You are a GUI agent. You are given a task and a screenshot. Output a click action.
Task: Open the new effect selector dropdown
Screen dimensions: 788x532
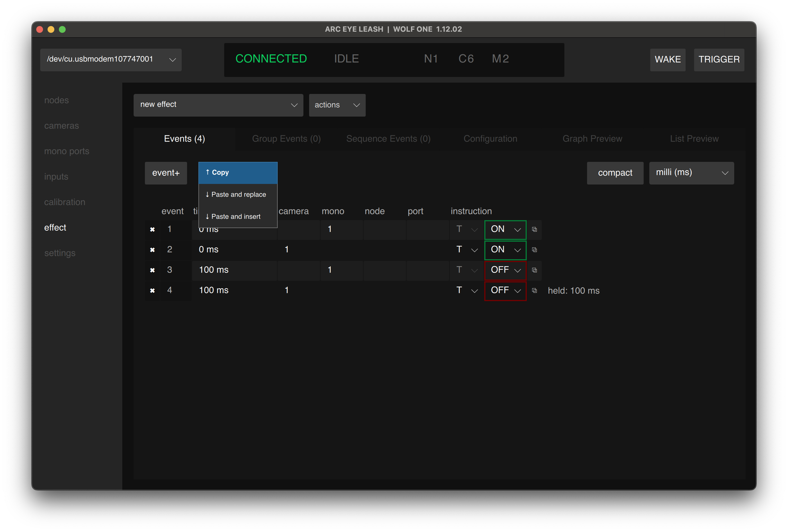click(x=218, y=105)
